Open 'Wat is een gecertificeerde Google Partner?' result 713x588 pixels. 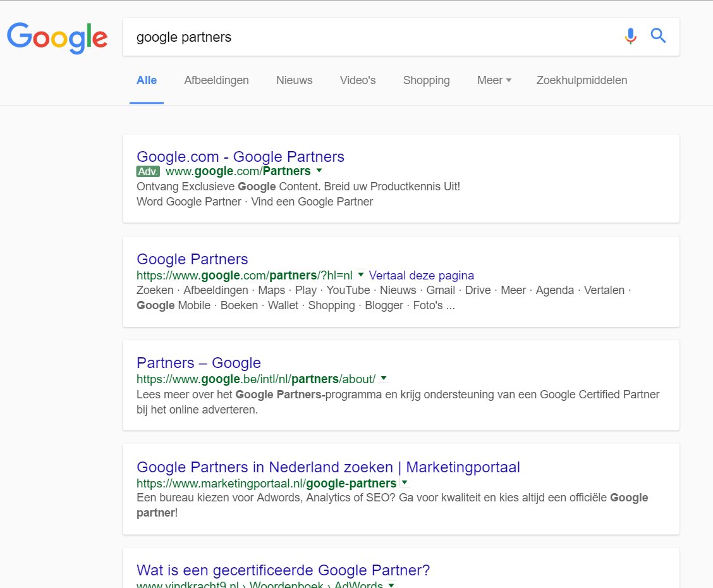click(283, 570)
